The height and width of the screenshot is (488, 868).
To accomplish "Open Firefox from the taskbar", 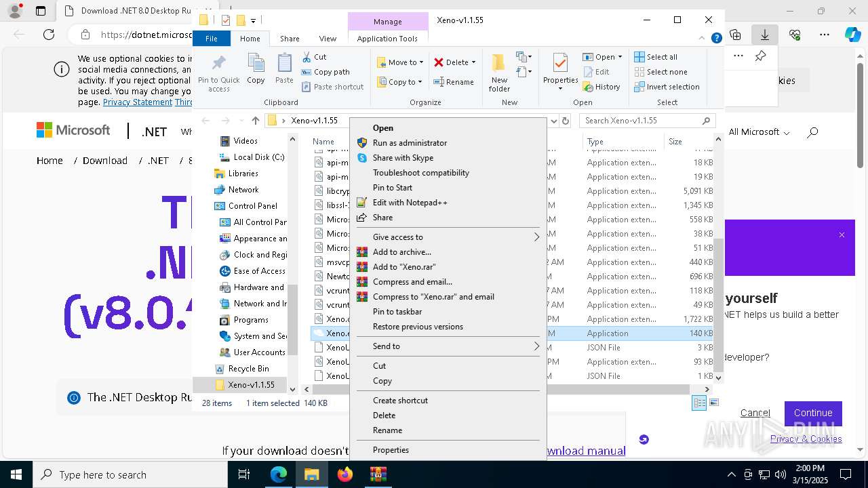I will [x=345, y=474].
